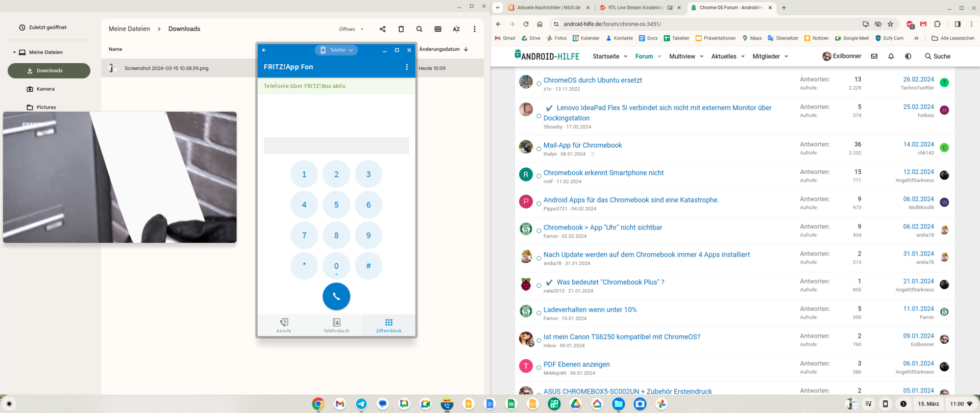Open thread 'ChromeOS durch Ubuntu ersetzt'
This screenshot has height=413, width=980.
[592, 80]
